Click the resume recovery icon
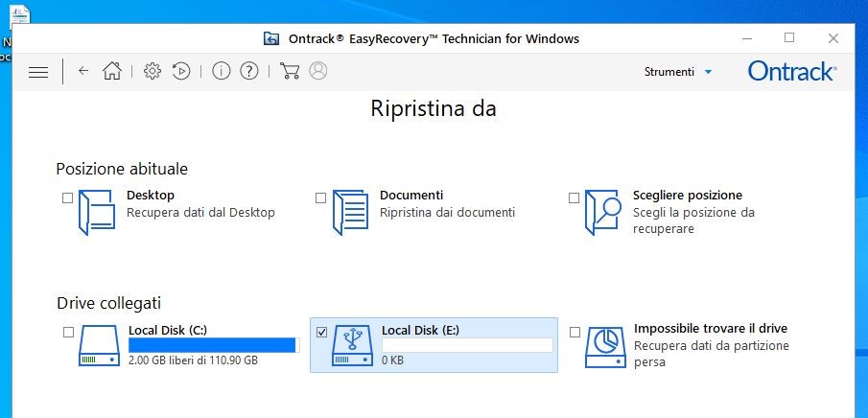Image resolution: width=868 pixels, height=418 pixels. [181, 71]
